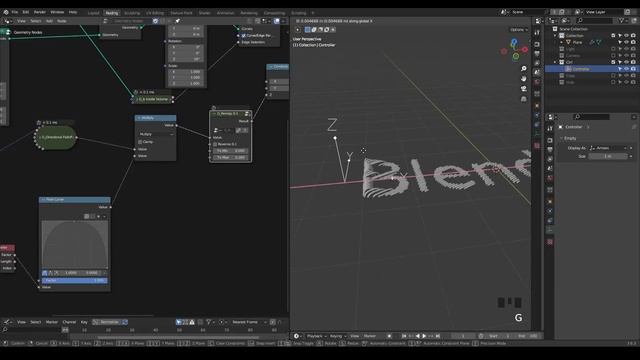Adjust Factor slider in Float Curve node

tap(75, 280)
